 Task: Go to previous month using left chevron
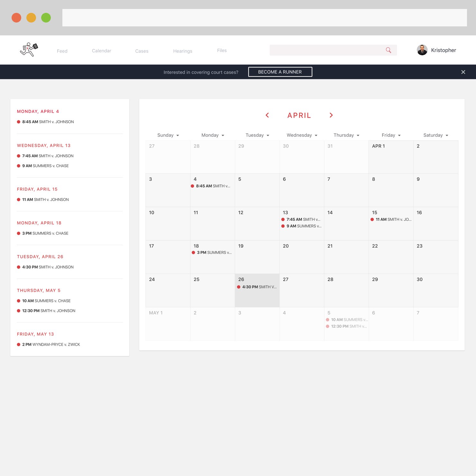267,115
